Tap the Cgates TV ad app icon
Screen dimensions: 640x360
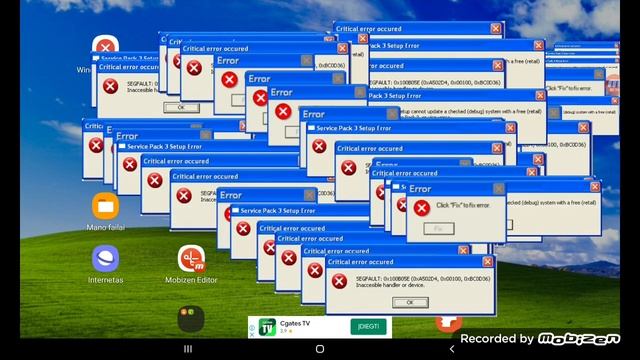[x=267, y=327]
